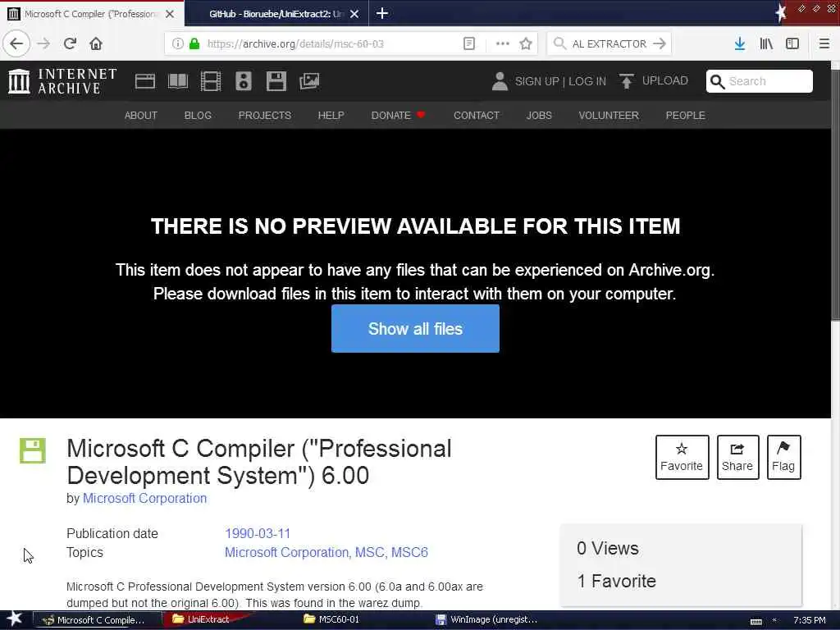
Task: Click the Upload arrow icon
Action: pyautogui.click(x=626, y=81)
